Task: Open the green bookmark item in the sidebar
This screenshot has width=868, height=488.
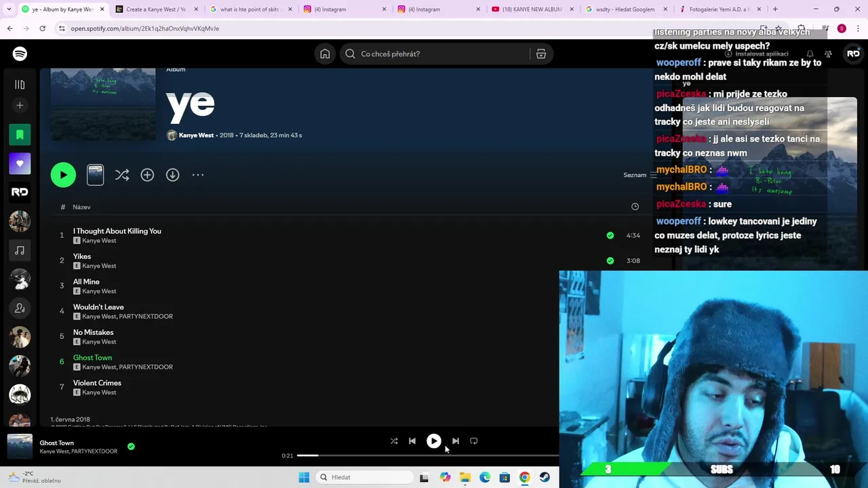Action: (20, 135)
